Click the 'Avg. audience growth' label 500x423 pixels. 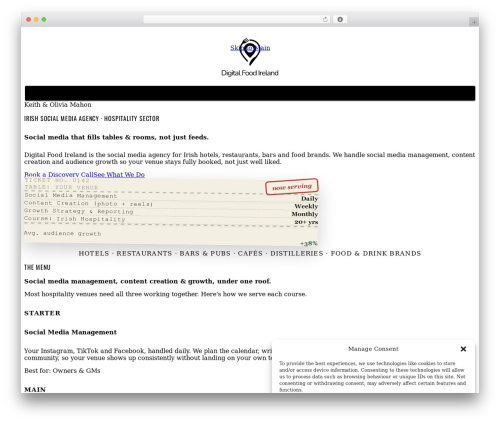[x=62, y=233]
